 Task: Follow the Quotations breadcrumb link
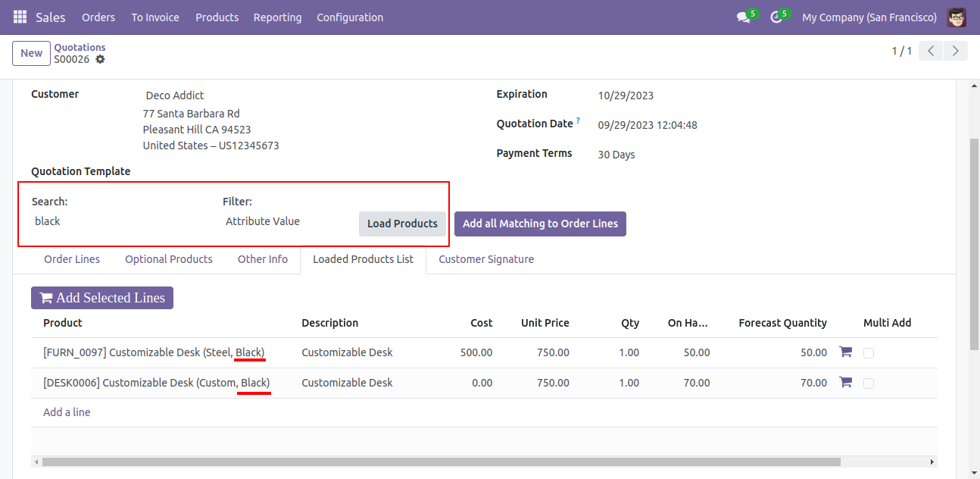(80, 47)
